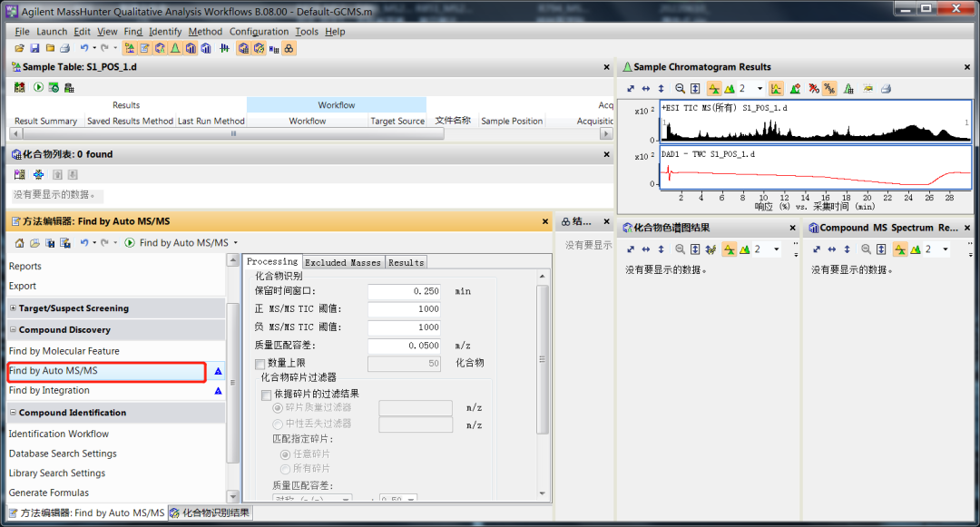Click the Open method folder icon in the Method Editor toolbar
980x527 pixels.
(x=34, y=243)
